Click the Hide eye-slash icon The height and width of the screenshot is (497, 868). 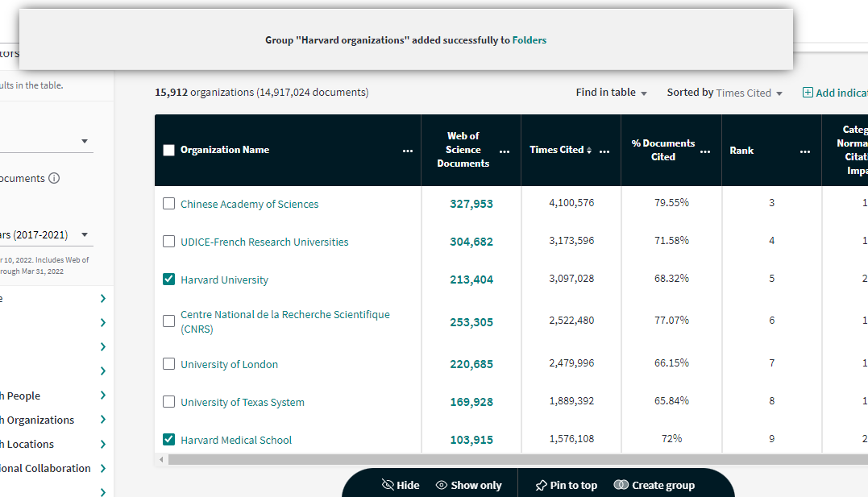click(388, 485)
